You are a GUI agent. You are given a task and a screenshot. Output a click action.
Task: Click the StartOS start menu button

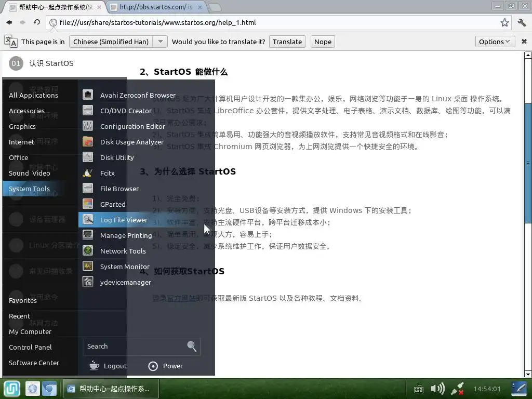[x=12, y=389]
